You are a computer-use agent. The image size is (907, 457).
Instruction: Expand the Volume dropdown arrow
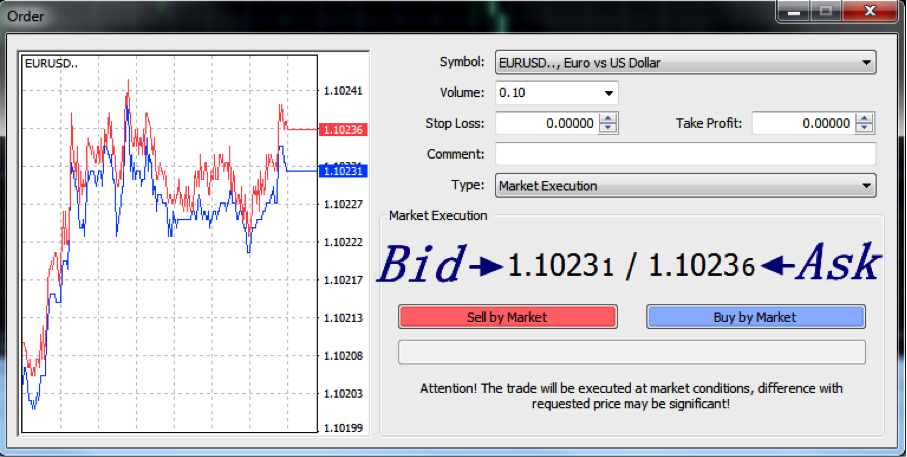click(608, 93)
